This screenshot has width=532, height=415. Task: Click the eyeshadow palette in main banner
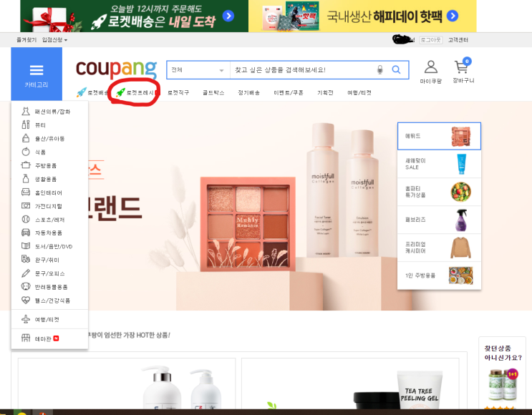pos(248,224)
